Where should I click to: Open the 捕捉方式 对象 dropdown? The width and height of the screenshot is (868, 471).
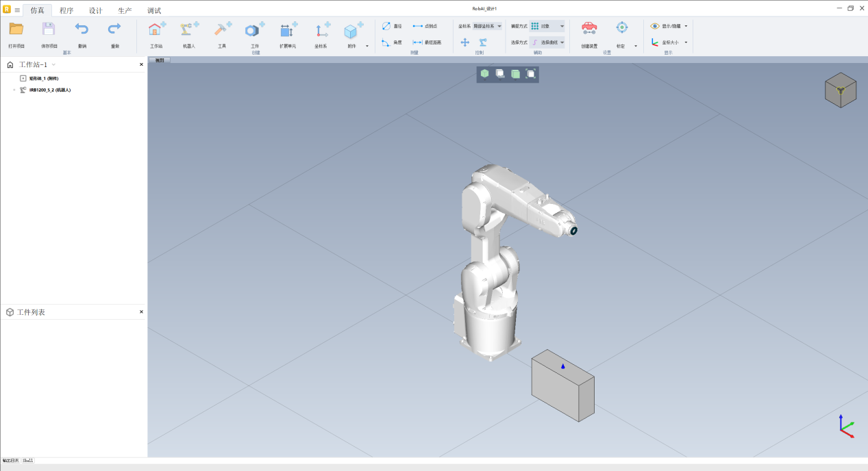(x=548, y=26)
